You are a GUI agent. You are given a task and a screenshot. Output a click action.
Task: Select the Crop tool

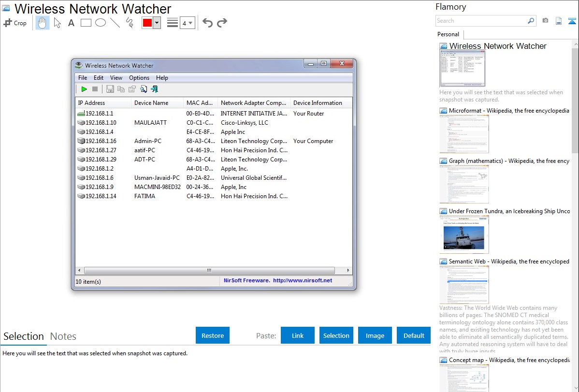click(15, 23)
